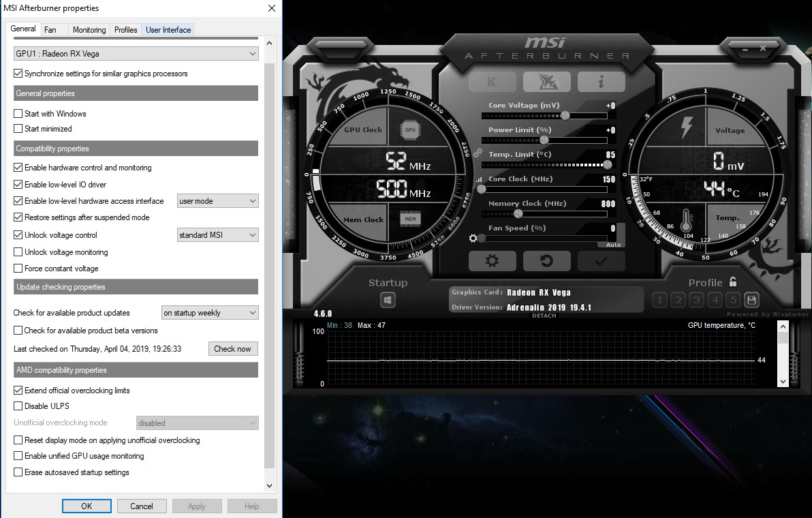Open the OC Scanner dragon button
The width and height of the screenshot is (812, 518).
click(547, 82)
